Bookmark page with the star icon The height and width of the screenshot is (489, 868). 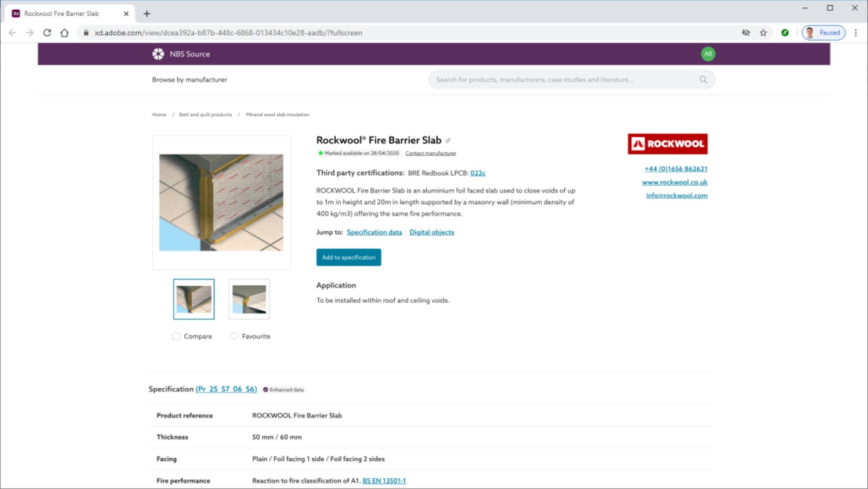coord(763,33)
